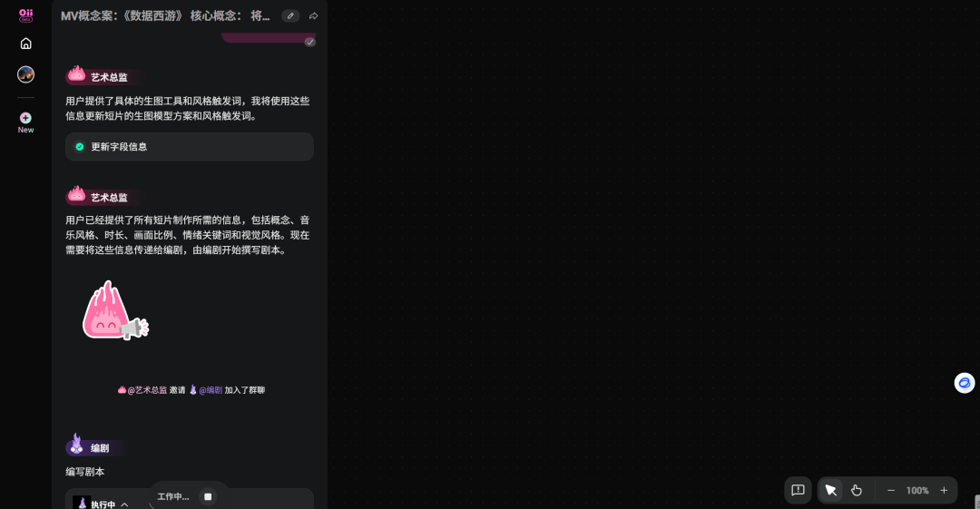Screen dimensions: 980x509
Task: Zoom in with the plus button
Action: (944, 490)
